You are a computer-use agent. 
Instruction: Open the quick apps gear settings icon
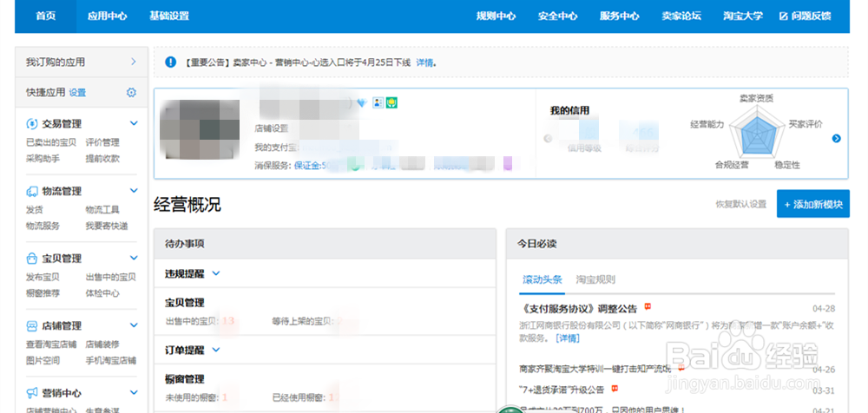click(x=131, y=93)
